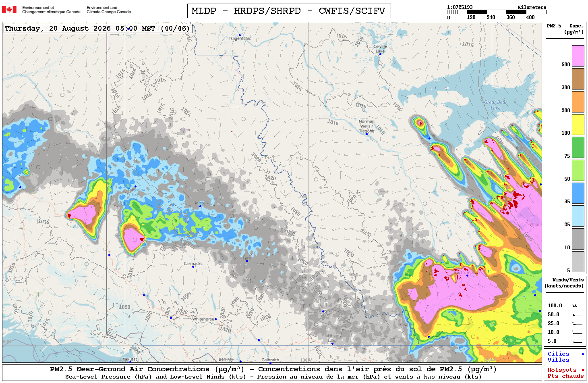The image size is (588, 383).
Task: Select the brown 300 legend swatch
Action: coord(578,79)
